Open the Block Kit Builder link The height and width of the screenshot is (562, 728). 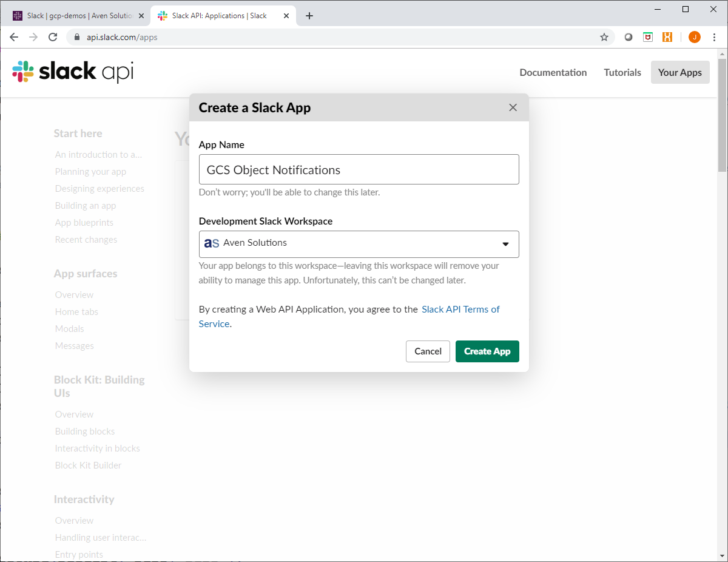pos(88,466)
